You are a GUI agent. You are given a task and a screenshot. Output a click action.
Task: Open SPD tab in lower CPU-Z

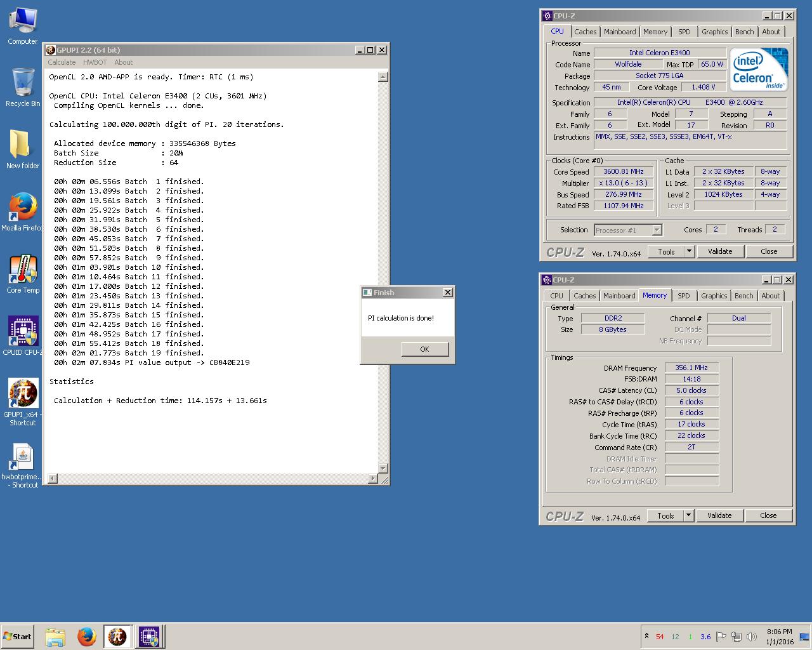pos(683,296)
